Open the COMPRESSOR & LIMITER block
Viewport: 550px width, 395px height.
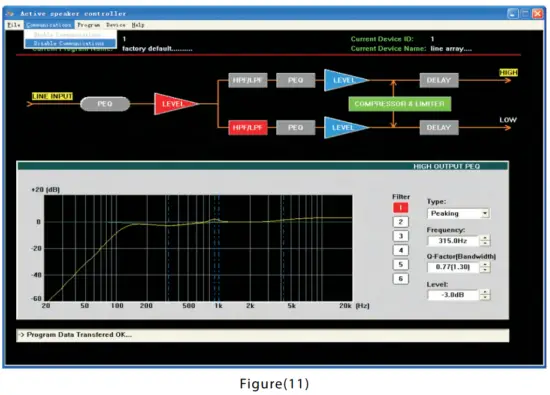tap(400, 104)
